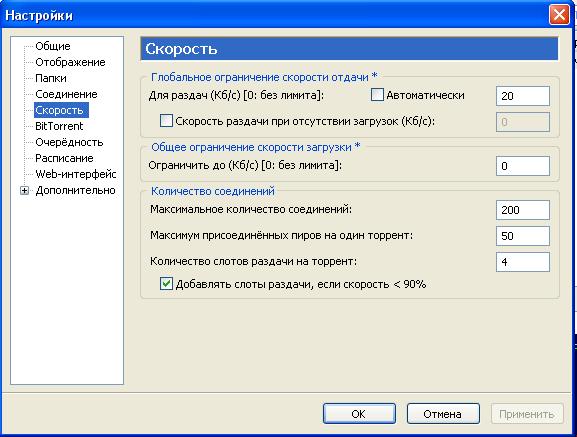577x437 pixels.
Task: Click the upload slots field showing 4
Action: 523,262
